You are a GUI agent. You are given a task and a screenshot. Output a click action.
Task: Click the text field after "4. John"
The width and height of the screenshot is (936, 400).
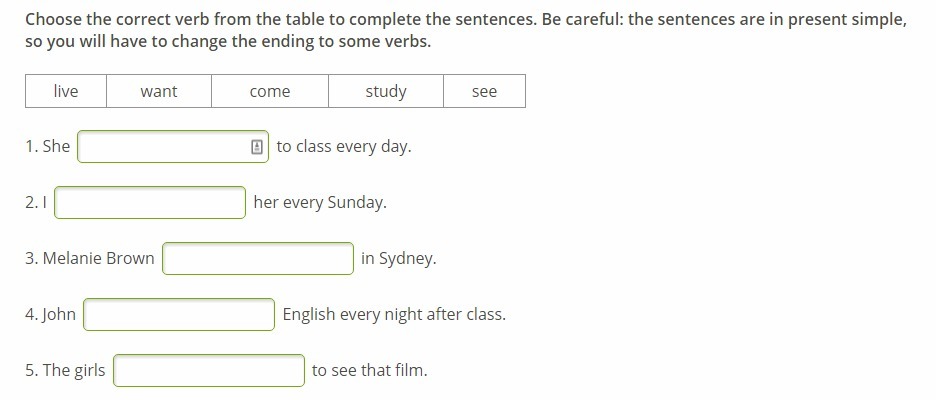[x=179, y=315]
